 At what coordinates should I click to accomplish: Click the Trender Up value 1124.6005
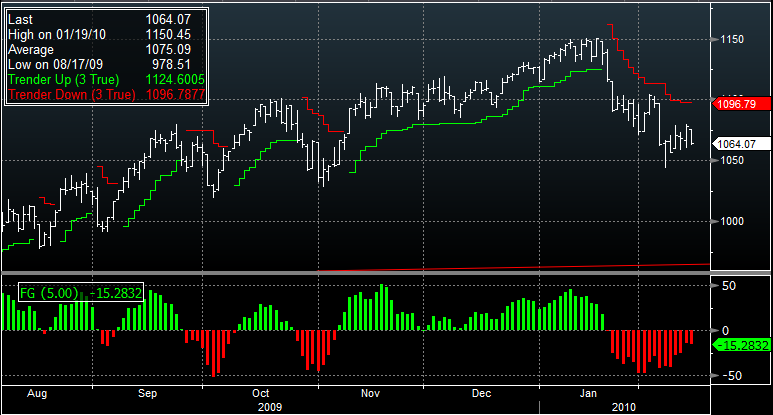175,79
